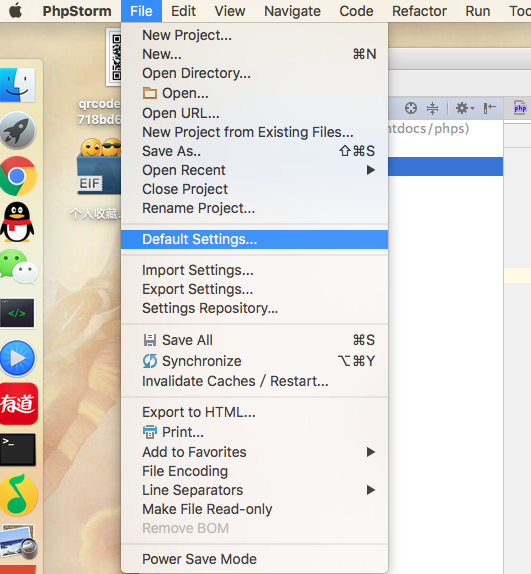Expand the Open Recent submenu arrow
The image size is (531, 574).
pos(371,170)
